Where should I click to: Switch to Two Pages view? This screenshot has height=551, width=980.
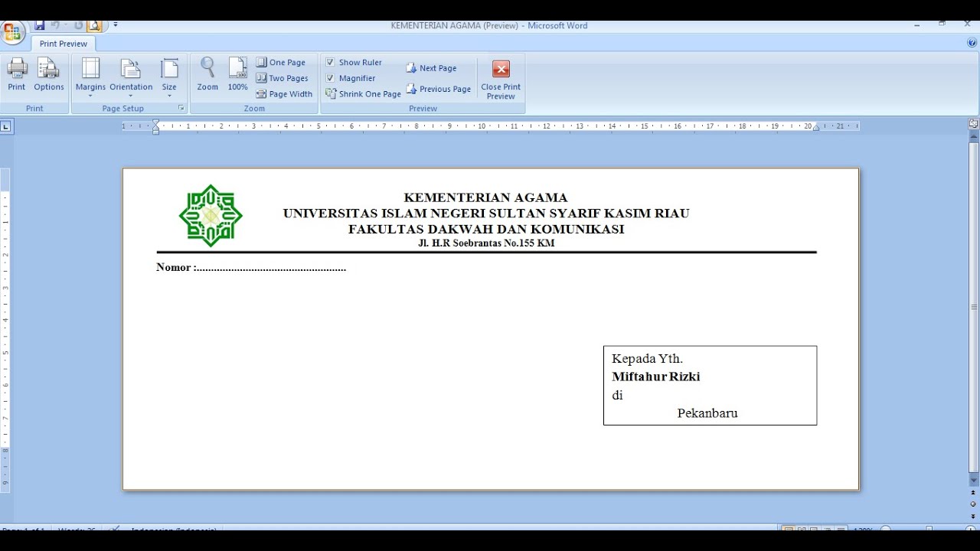[282, 78]
